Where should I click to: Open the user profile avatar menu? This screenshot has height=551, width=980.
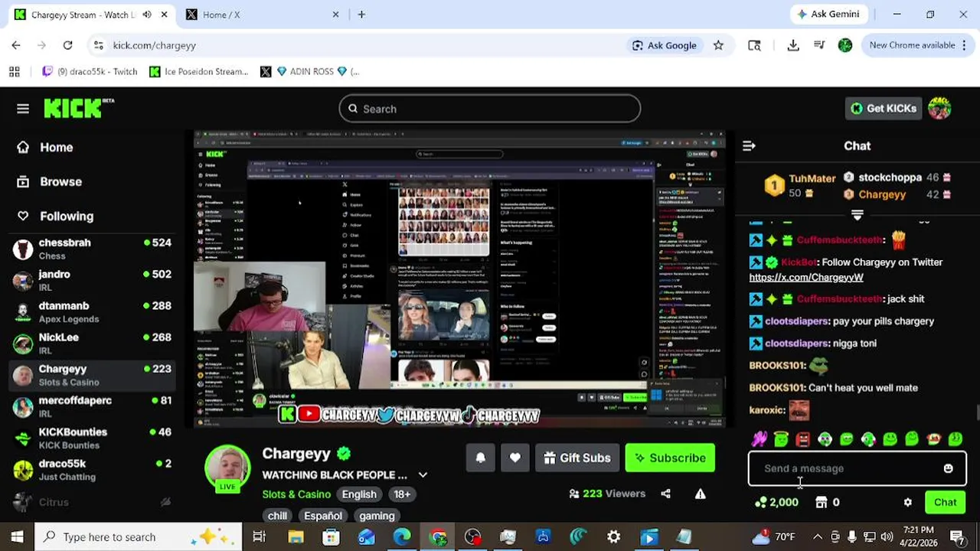click(x=939, y=109)
